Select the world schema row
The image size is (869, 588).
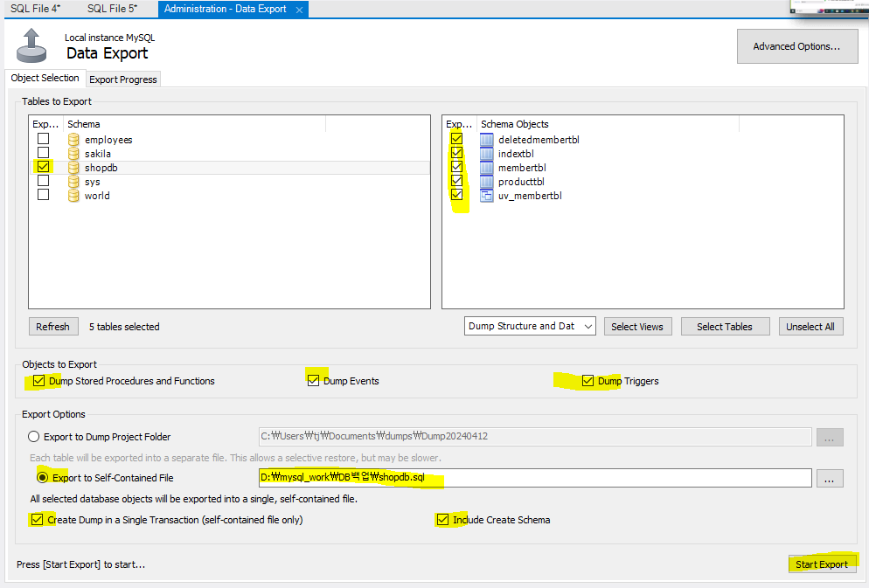coord(229,196)
